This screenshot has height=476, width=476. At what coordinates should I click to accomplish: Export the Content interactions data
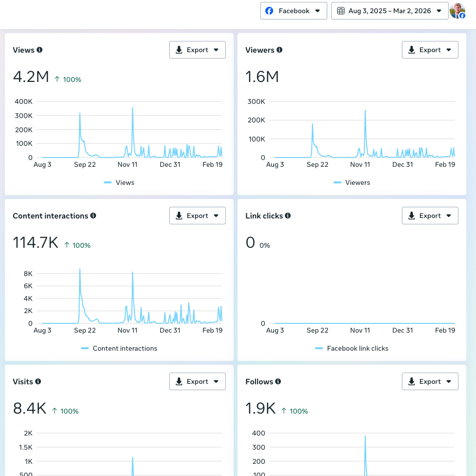click(198, 216)
